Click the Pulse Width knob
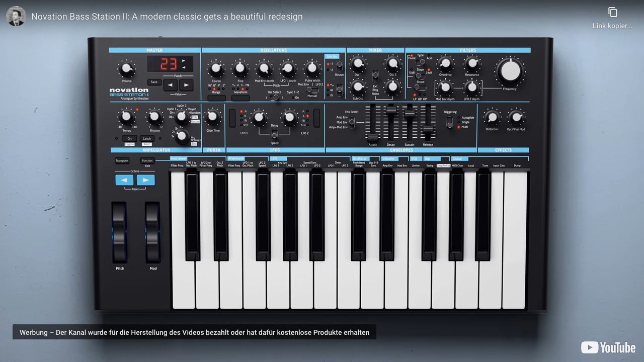The image size is (644, 362). (312, 68)
